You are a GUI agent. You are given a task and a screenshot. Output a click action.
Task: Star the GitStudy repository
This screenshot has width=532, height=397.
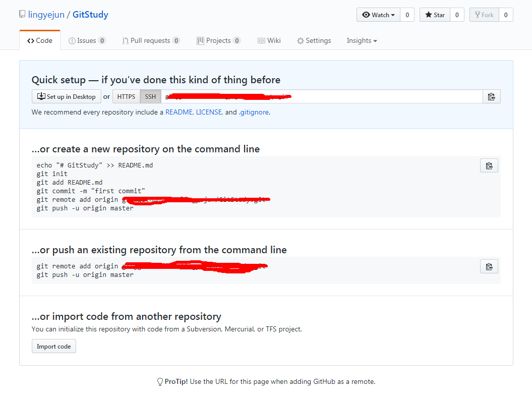point(435,15)
